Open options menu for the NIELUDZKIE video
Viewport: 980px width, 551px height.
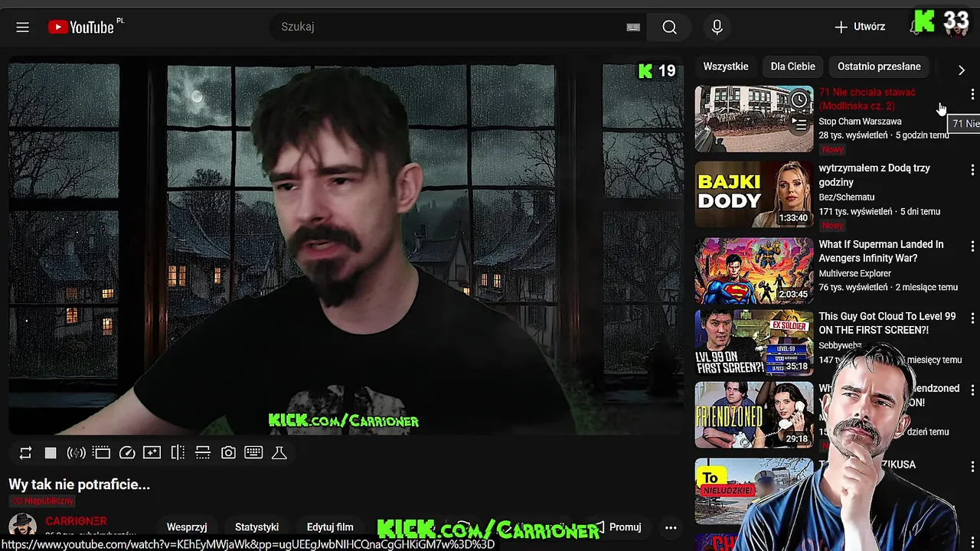click(x=972, y=466)
